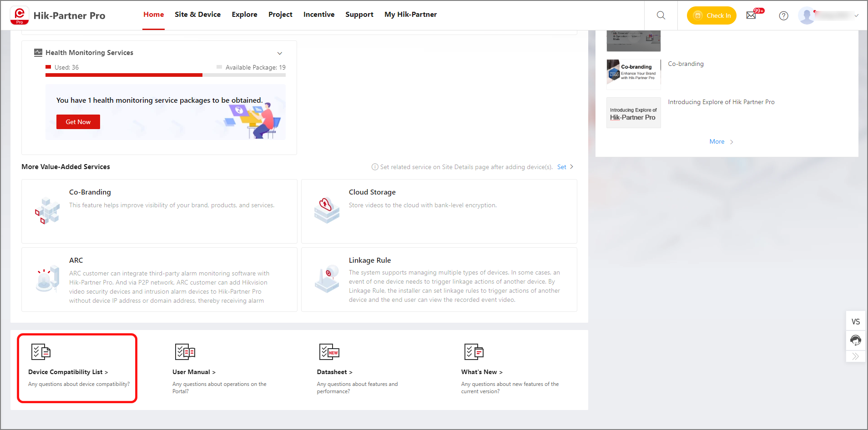868x430 pixels.
Task: Click the Datasheet NEW document icon
Action: pos(329,352)
